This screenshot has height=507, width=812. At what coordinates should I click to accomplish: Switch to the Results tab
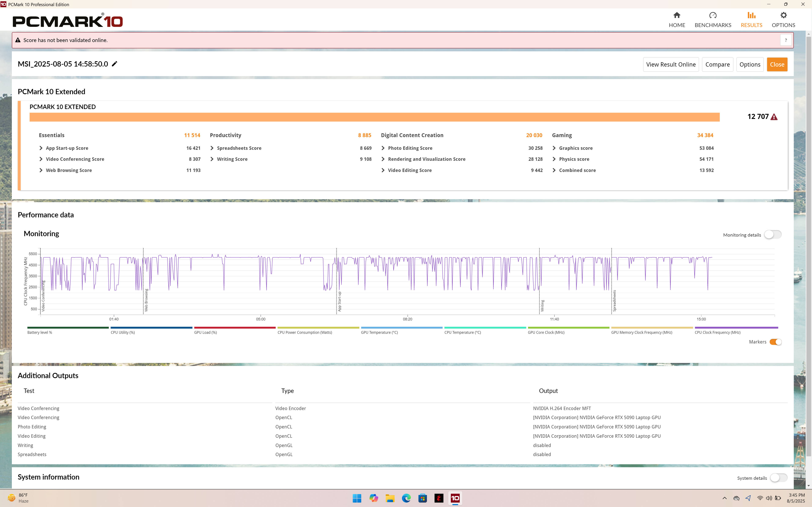[751, 20]
